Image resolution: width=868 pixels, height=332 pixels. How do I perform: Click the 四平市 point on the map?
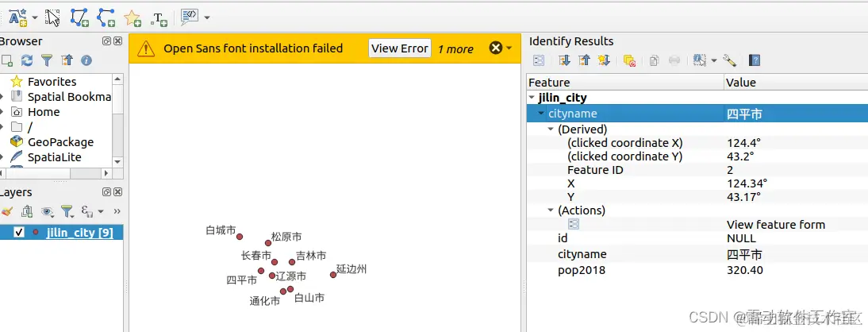point(261,271)
